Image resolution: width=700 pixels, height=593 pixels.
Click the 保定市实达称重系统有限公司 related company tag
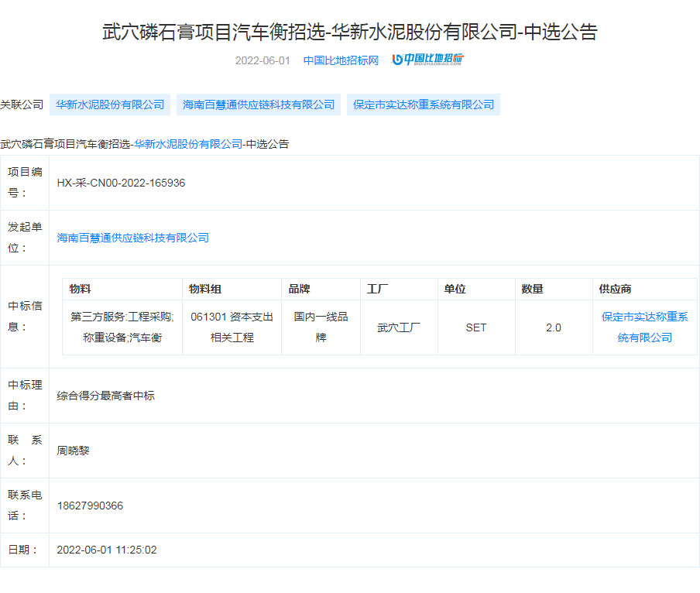pos(424,105)
